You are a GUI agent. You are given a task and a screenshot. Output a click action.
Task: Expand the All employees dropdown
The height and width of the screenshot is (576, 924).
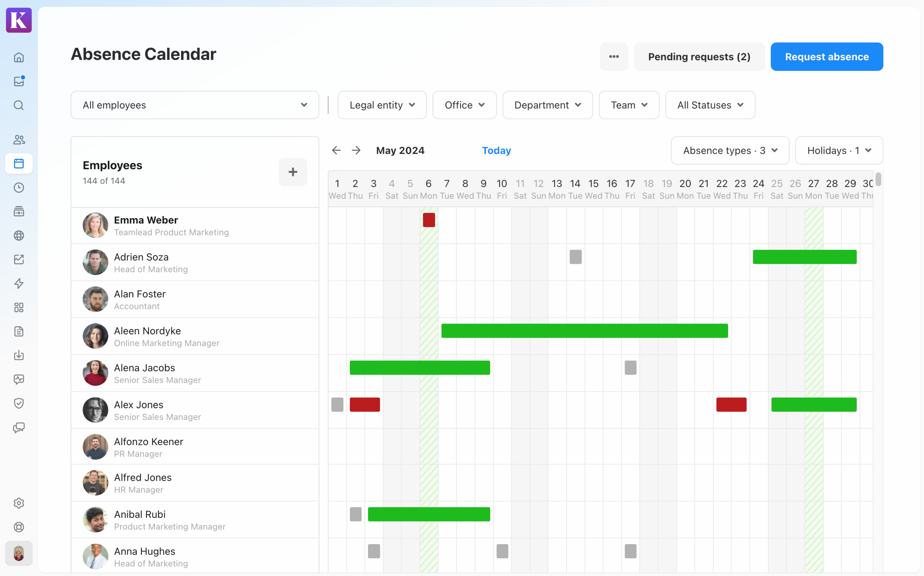(194, 105)
